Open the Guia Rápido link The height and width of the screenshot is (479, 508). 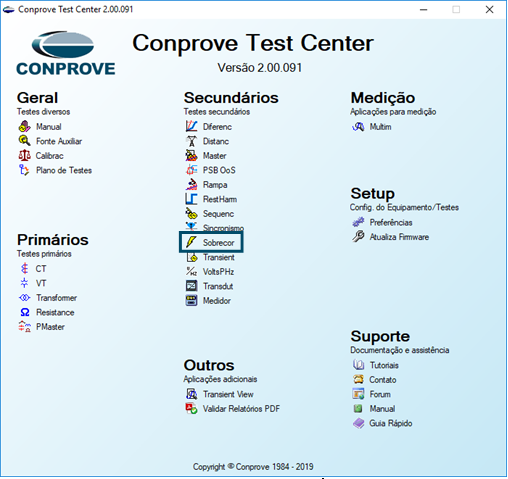tap(391, 423)
